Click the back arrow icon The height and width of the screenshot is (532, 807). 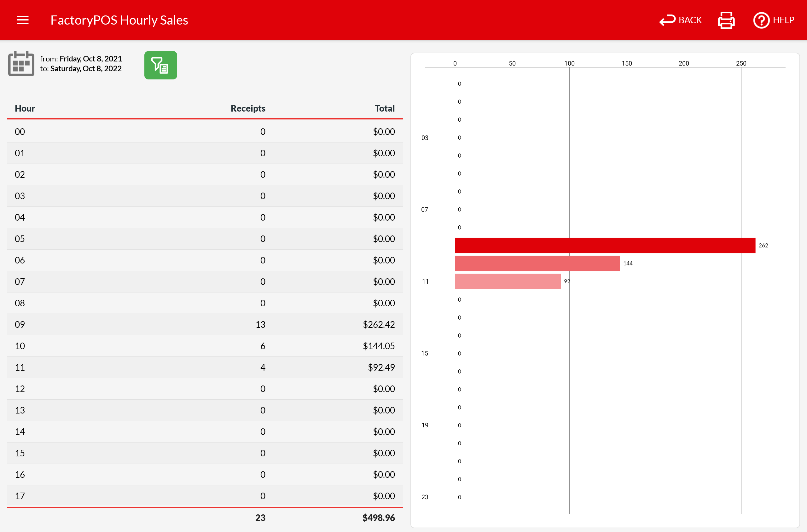point(667,20)
